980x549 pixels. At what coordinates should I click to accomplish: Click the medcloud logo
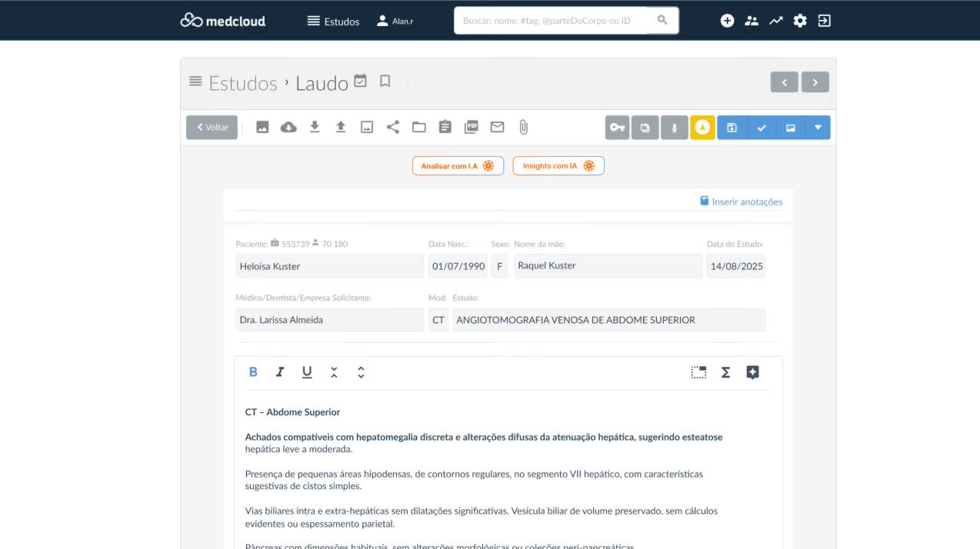tap(223, 21)
